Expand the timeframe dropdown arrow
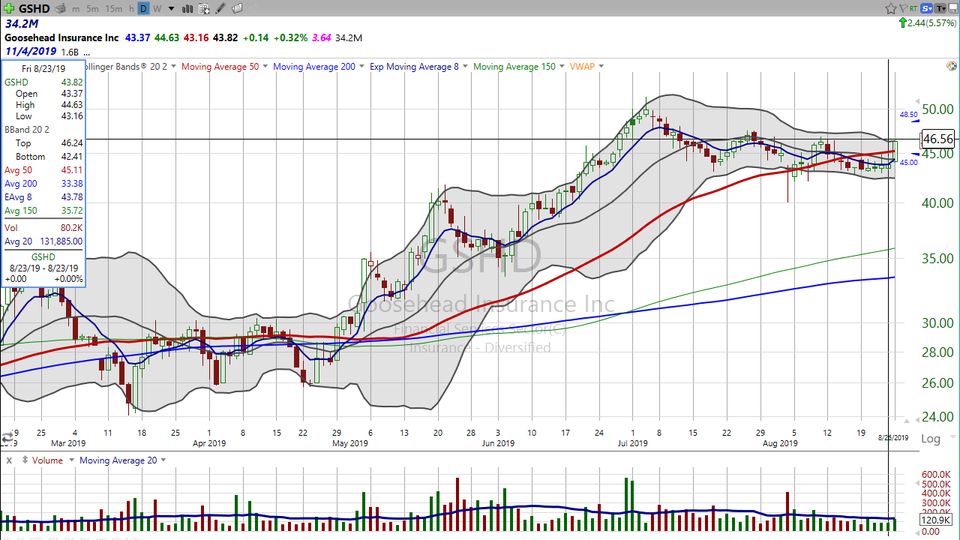 tap(172, 8)
